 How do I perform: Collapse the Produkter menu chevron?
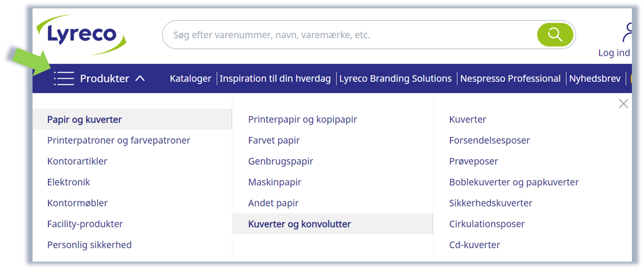coord(140,78)
